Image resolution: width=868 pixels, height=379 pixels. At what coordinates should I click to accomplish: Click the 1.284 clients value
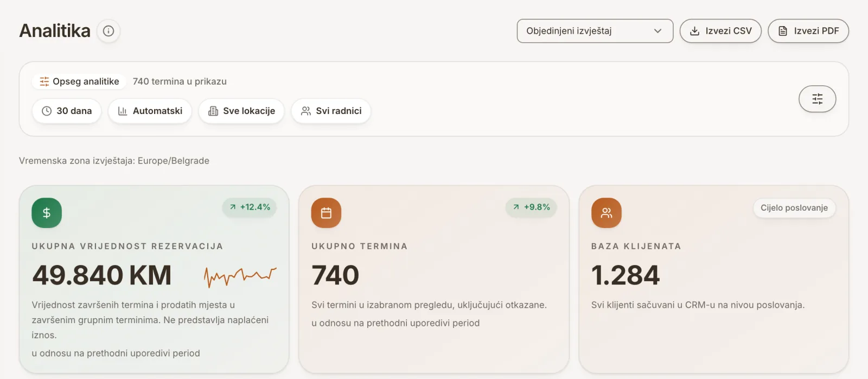626,275
